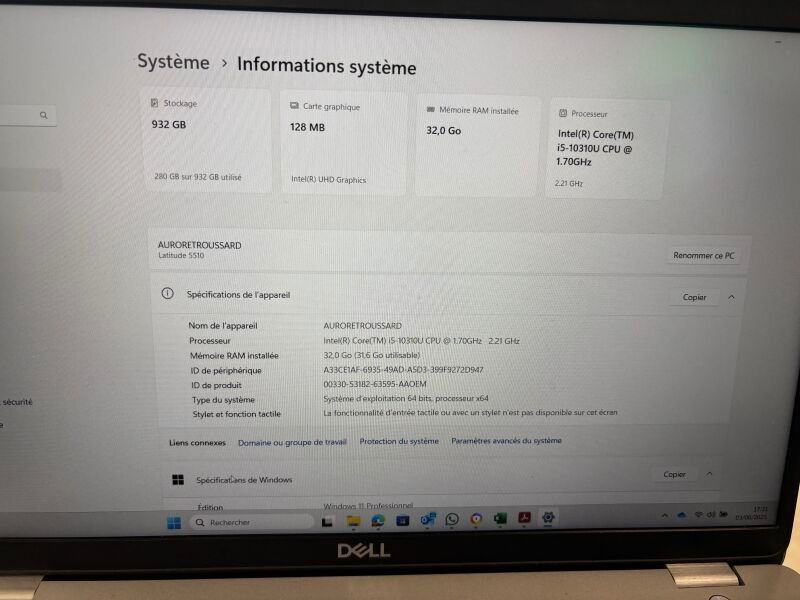Open the taskbar clock and date
This screenshot has height=600, width=800.
coord(753,513)
